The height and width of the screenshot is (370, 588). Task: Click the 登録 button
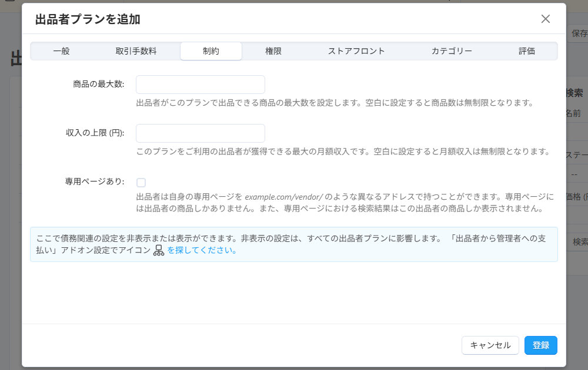pyautogui.click(x=540, y=345)
